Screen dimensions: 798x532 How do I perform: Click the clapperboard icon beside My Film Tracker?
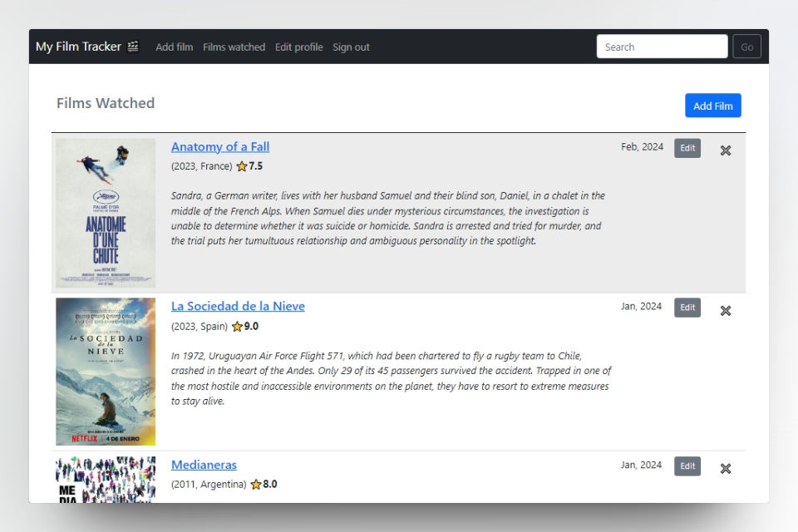tap(133, 47)
